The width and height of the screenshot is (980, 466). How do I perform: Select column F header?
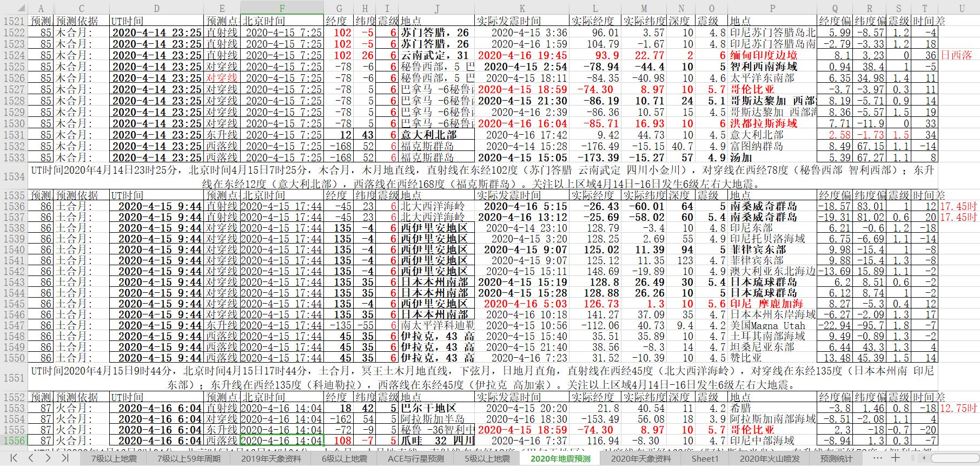point(282,8)
